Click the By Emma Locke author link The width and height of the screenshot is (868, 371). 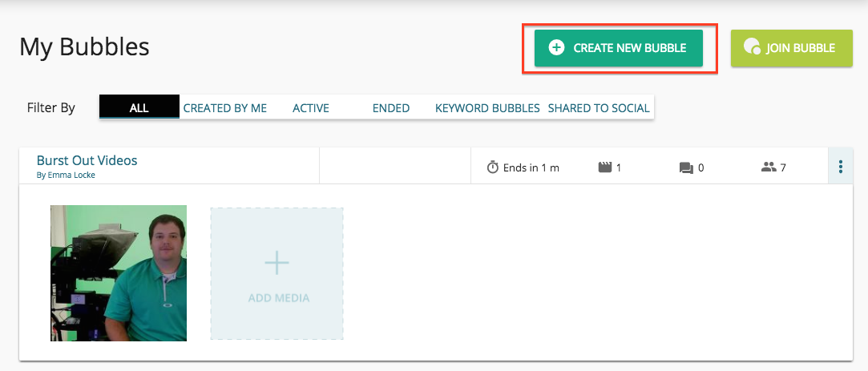(66, 175)
